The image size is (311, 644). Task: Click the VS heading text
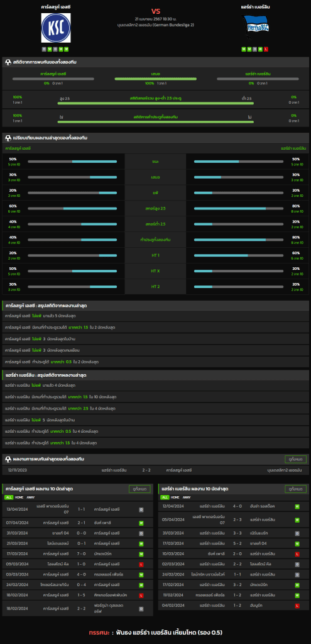pyautogui.click(x=156, y=11)
